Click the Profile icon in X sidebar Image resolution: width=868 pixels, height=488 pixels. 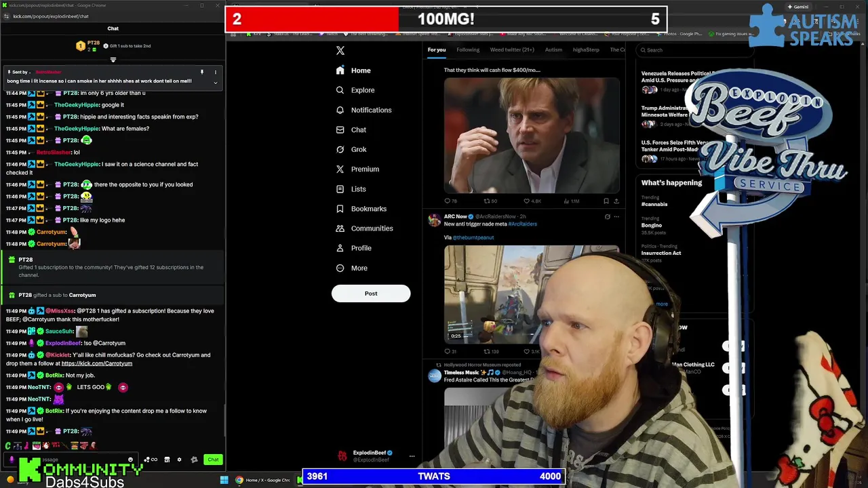pyautogui.click(x=340, y=248)
